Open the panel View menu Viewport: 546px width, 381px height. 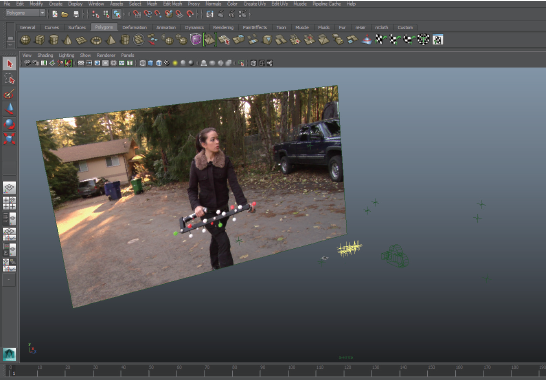[x=27, y=55]
